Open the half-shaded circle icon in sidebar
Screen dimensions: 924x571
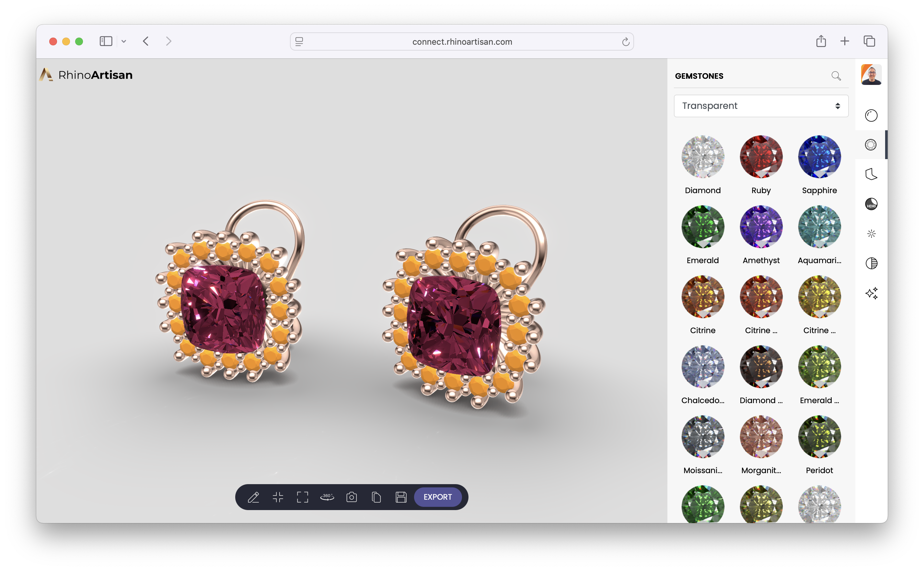click(871, 263)
